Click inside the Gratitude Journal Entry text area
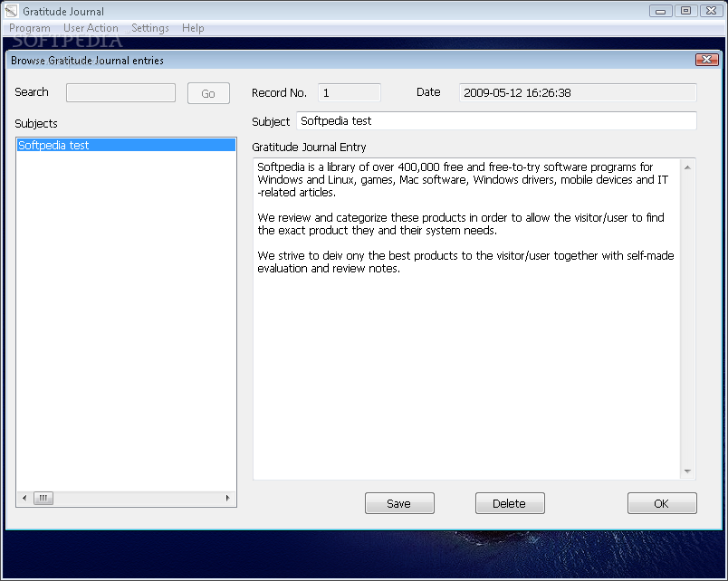 466,319
